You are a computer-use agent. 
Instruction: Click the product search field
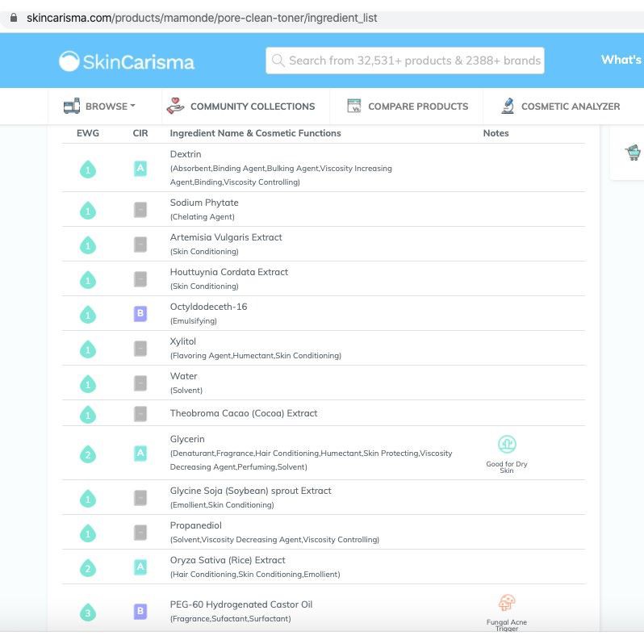pos(405,61)
